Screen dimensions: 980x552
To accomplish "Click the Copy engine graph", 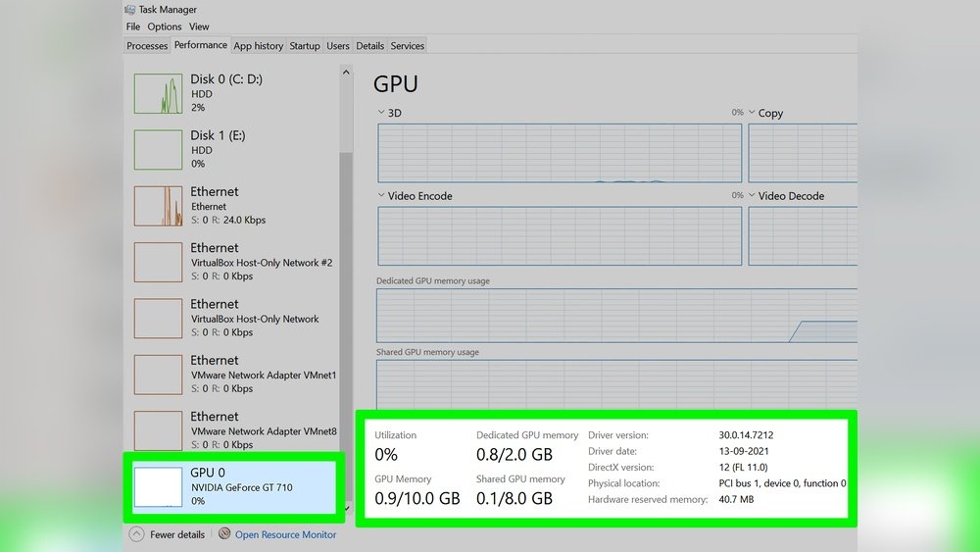I will tap(803, 153).
